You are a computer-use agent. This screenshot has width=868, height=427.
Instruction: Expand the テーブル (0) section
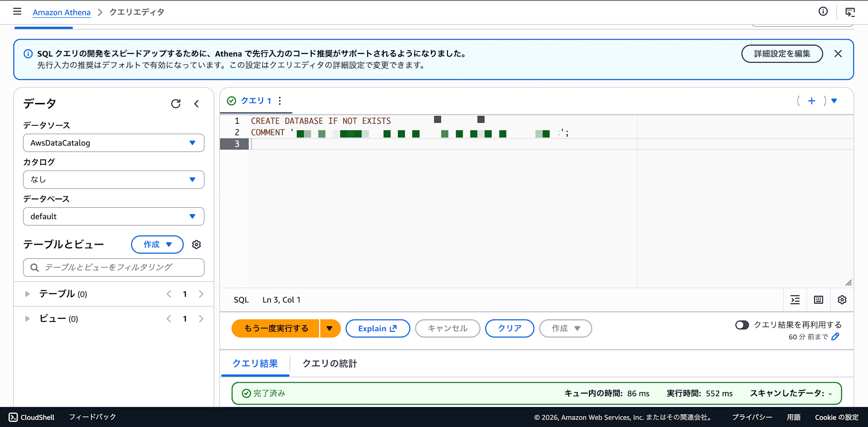pos(27,294)
